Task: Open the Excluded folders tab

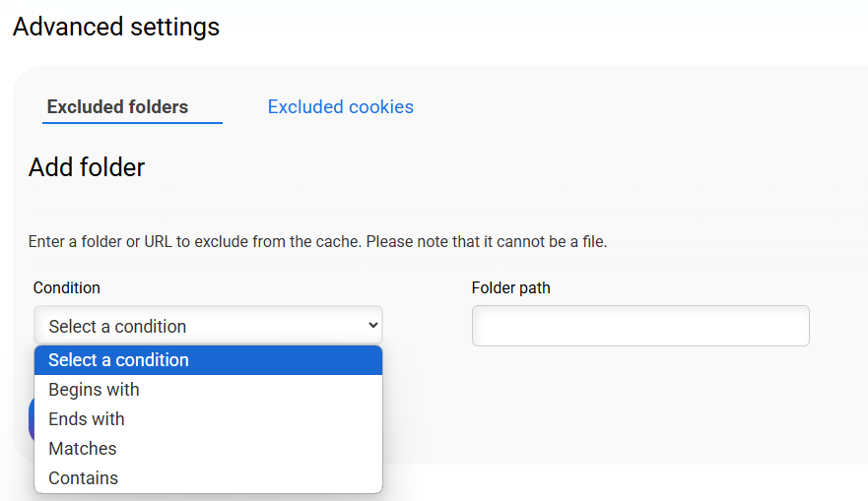Action: click(117, 107)
